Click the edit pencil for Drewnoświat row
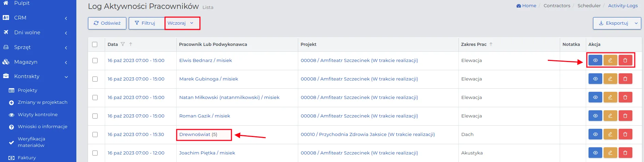This screenshot has width=644, height=162. click(610, 134)
